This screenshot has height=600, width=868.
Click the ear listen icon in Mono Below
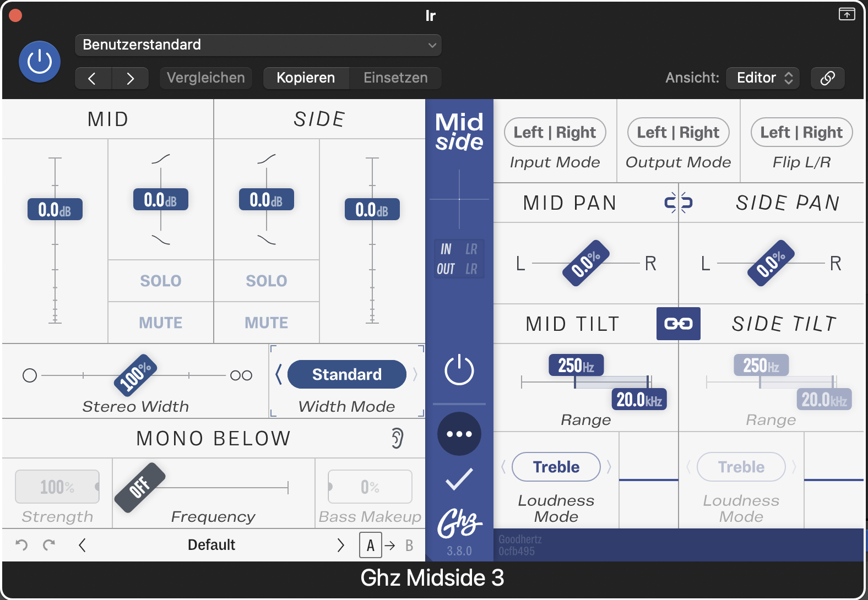[x=397, y=438]
